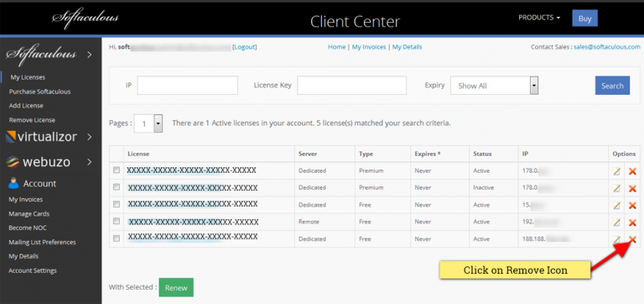
Task: Tick checkbox for the Remote license
Action: click(117, 221)
